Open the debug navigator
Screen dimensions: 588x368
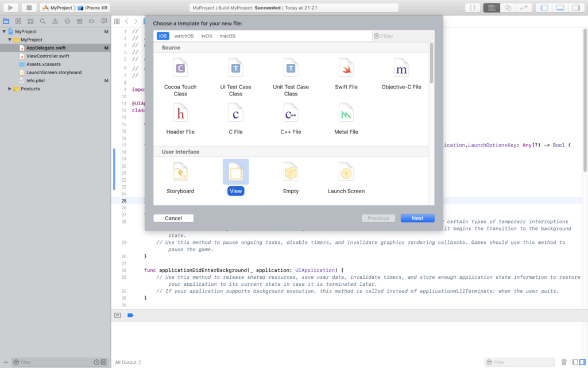(79, 21)
